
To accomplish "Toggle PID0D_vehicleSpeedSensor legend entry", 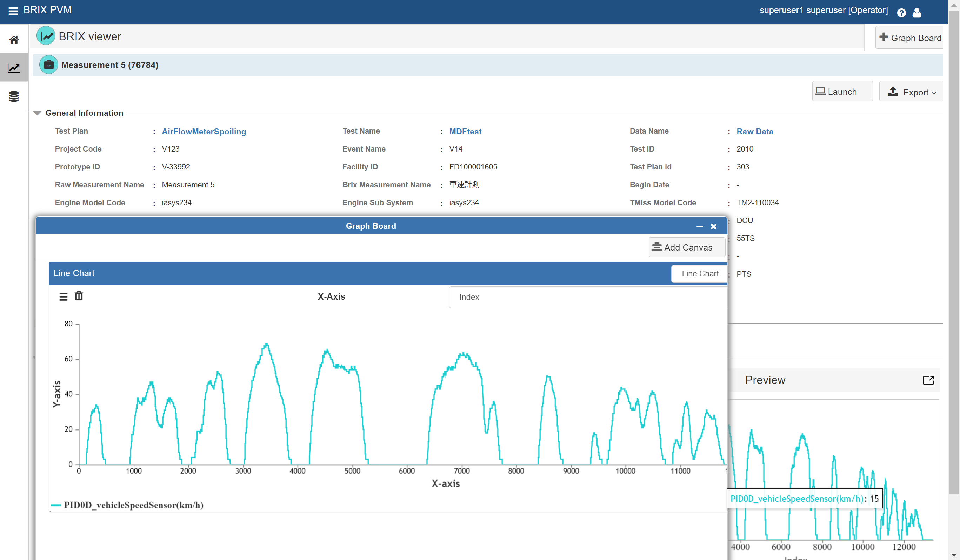I will [128, 505].
